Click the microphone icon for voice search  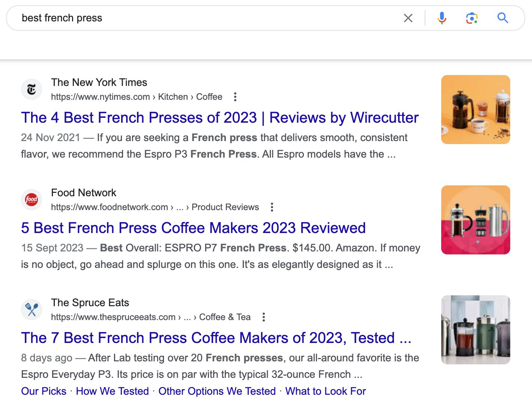coord(442,18)
